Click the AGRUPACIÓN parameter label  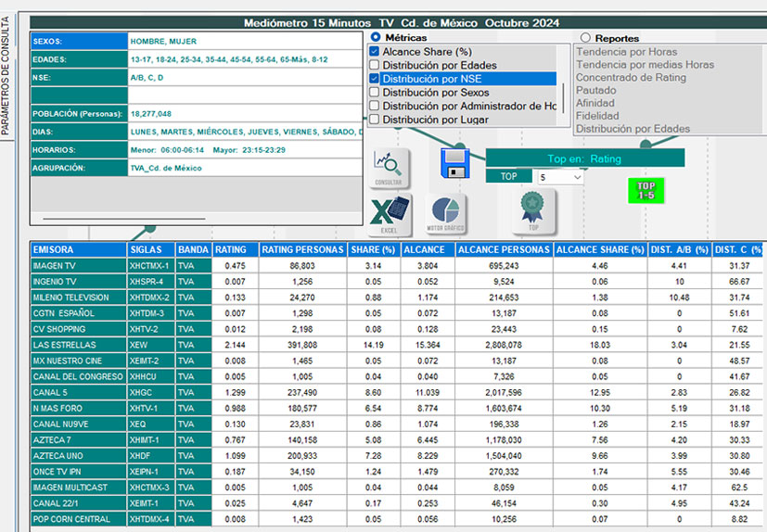79,168
